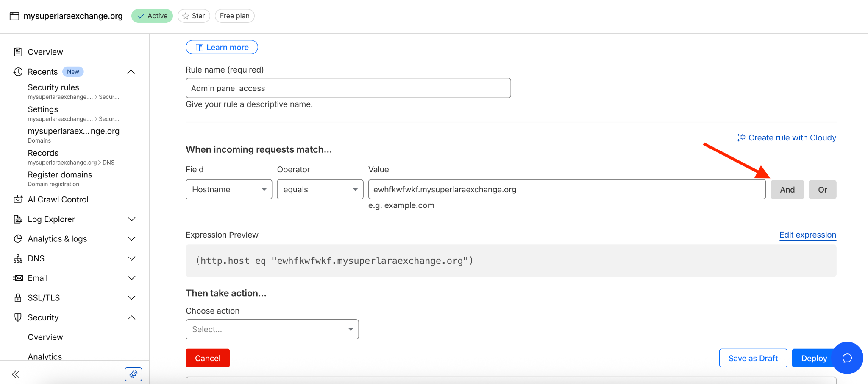The width and height of the screenshot is (868, 384).
Task: Expand the Analytics & logs section
Action: (131, 239)
